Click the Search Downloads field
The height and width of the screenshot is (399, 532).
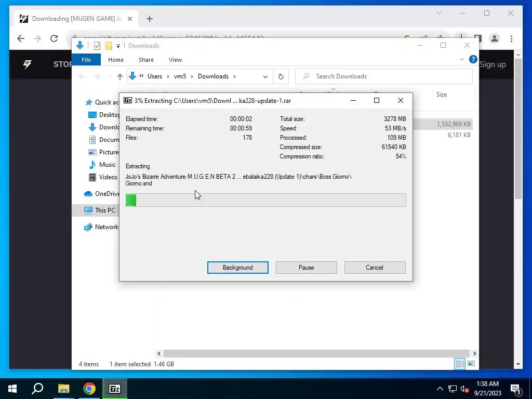[x=384, y=76]
